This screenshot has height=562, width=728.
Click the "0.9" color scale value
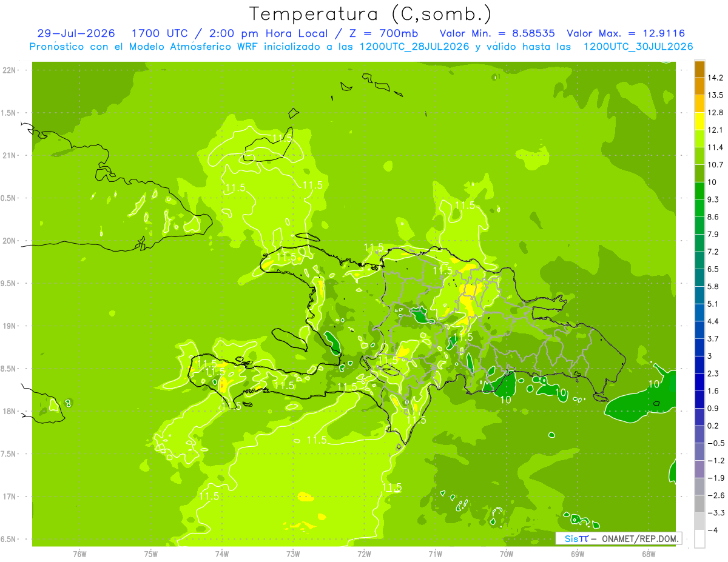tap(714, 408)
